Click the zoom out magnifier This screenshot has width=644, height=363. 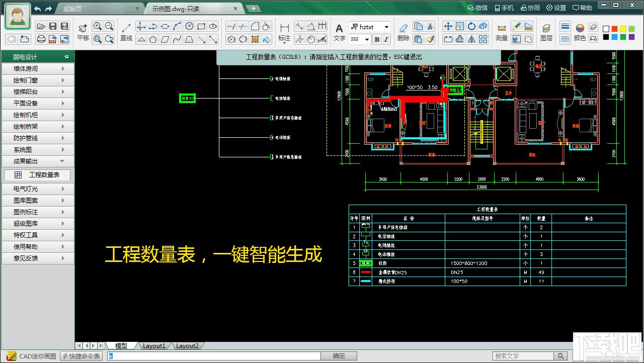click(x=109, y=26)
